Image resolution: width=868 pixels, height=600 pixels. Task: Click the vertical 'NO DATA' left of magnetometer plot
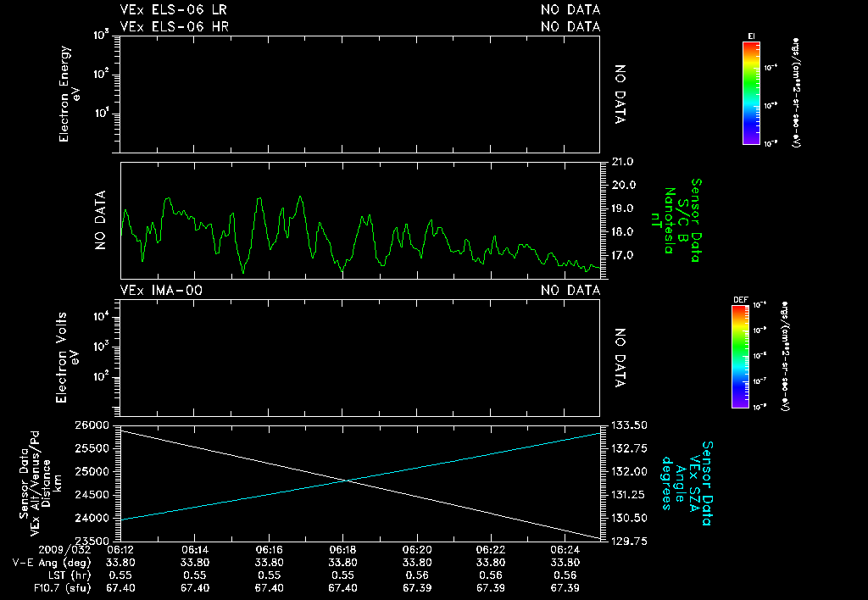[100, 220]
